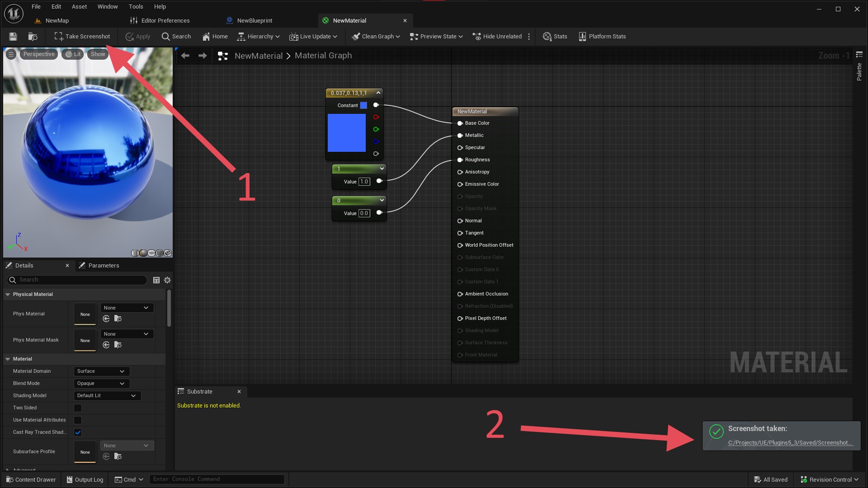Switch to the NewBlueprint tab
Screen dimensions: 868x488
tap(254, 20)
